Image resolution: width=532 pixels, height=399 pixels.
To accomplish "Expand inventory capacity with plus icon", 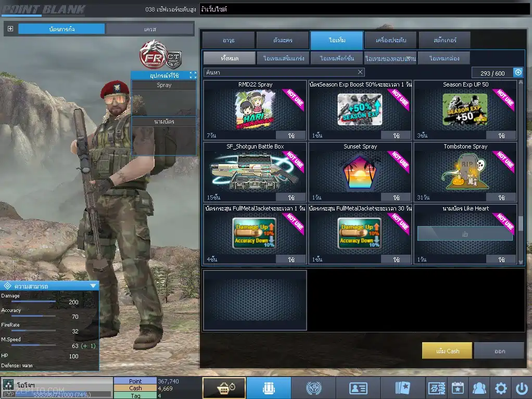I will click(517, 72).
